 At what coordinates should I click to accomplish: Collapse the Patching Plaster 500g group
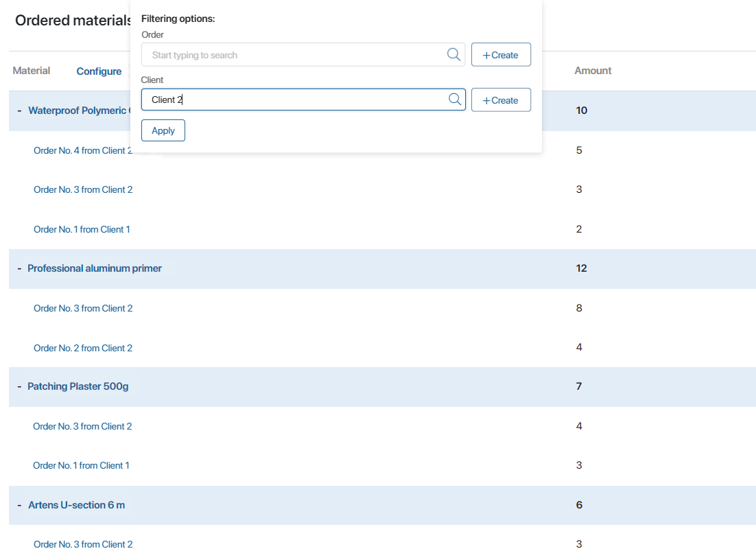(19, 386)
